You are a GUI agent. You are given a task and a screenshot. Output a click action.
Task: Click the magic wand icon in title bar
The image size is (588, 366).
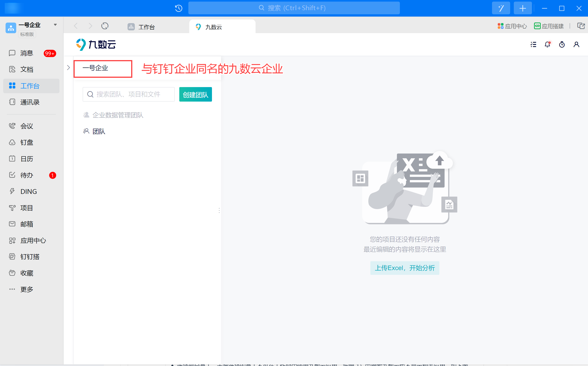point(501,8)
